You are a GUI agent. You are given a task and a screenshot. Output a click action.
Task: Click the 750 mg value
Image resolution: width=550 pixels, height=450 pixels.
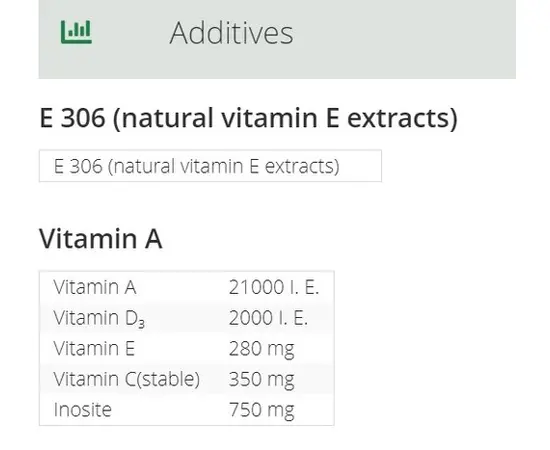tap(261, 410)
